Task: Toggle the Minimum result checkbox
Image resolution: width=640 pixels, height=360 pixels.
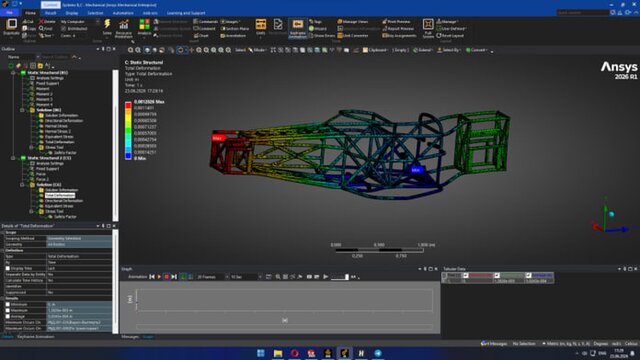Action: (x=8, y=304)
